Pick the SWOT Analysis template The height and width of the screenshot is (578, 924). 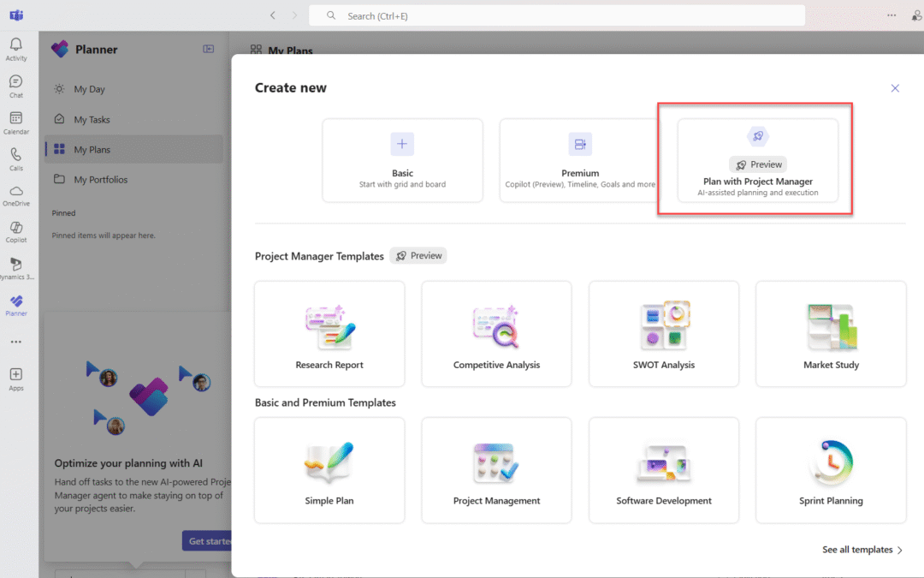[664, 334]
